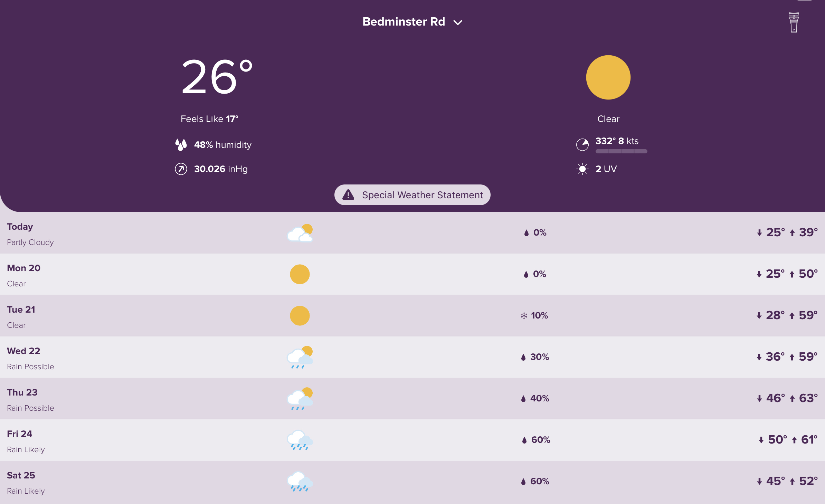Click Friday's rain cloud icon

[300, 440]
